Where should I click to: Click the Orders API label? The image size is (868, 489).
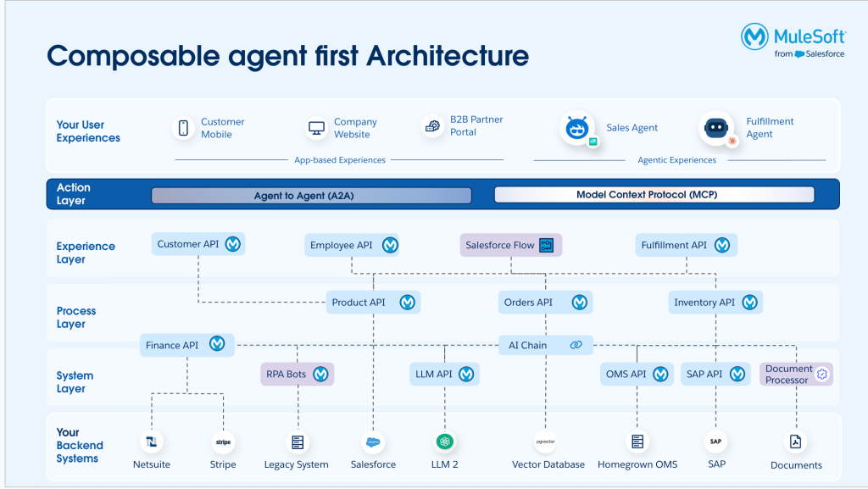[x=528, y=303]
